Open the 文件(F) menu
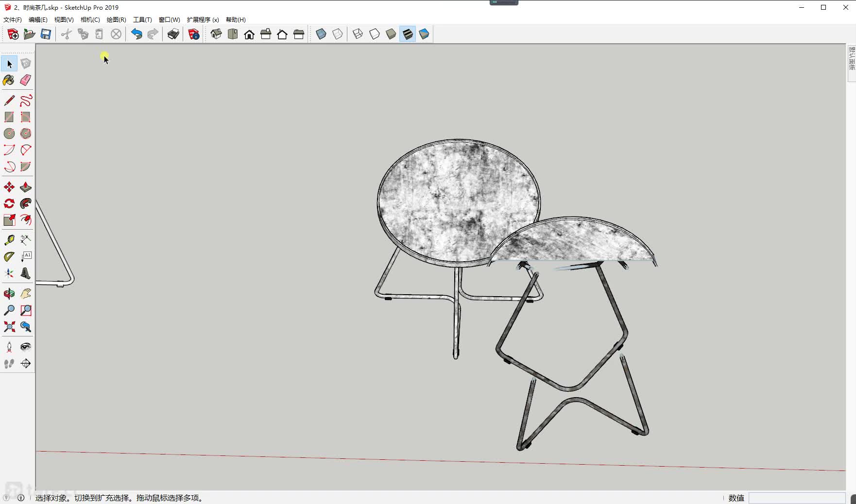Screen dimensions: 856x504 click(13, 20)
